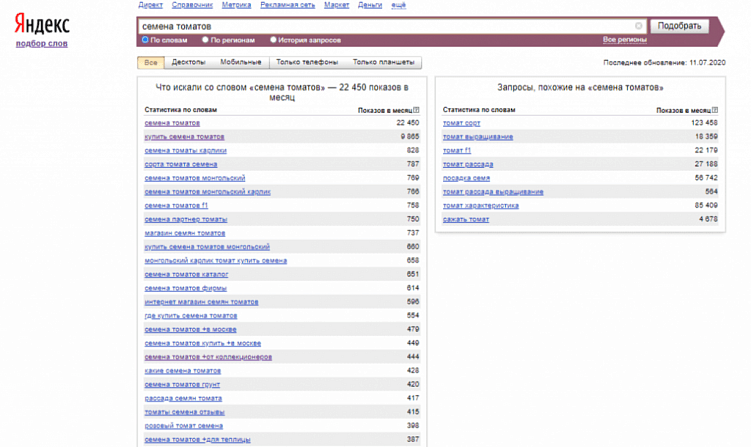Open рассада семян томата query

(x=183, y=399)
